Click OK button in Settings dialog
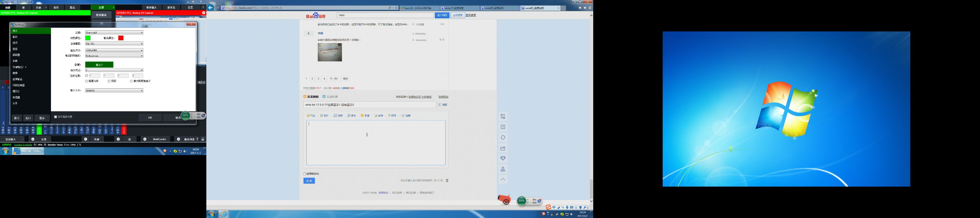The image size is (980, 218). tap(150, 118)
